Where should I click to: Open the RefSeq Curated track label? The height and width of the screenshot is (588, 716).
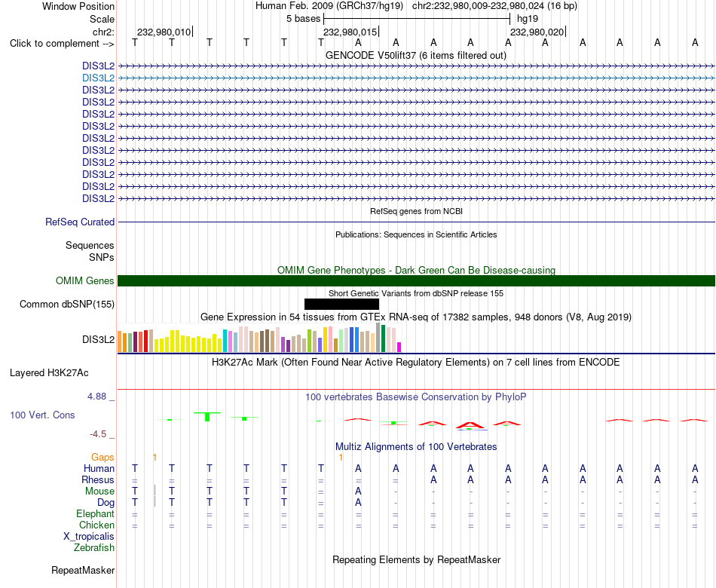(x=80, y=222)
